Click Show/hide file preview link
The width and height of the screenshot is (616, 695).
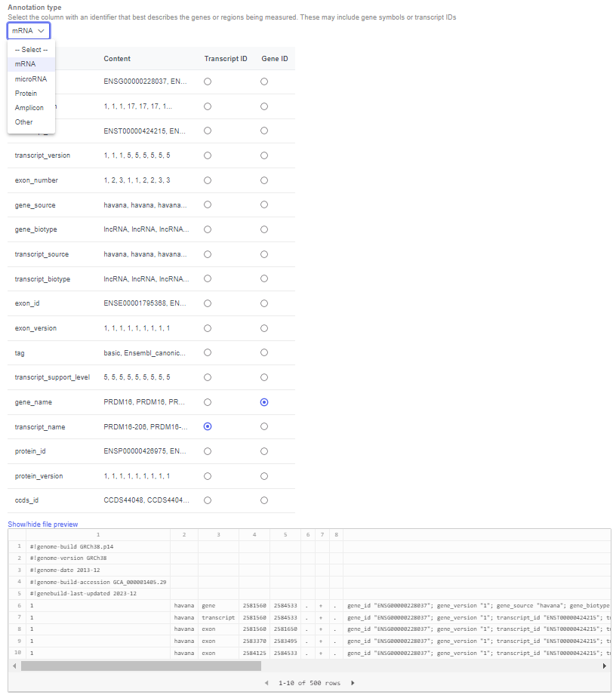click(42, 524)
